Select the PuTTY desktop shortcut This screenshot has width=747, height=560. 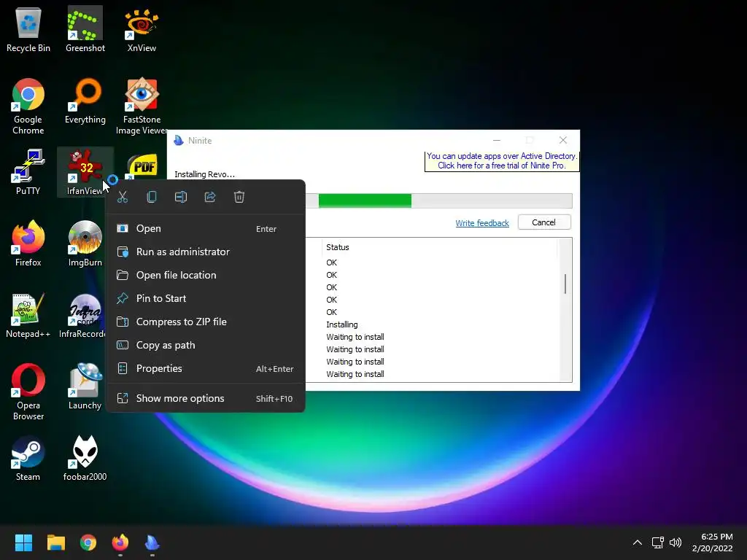(x=28, y=172)
